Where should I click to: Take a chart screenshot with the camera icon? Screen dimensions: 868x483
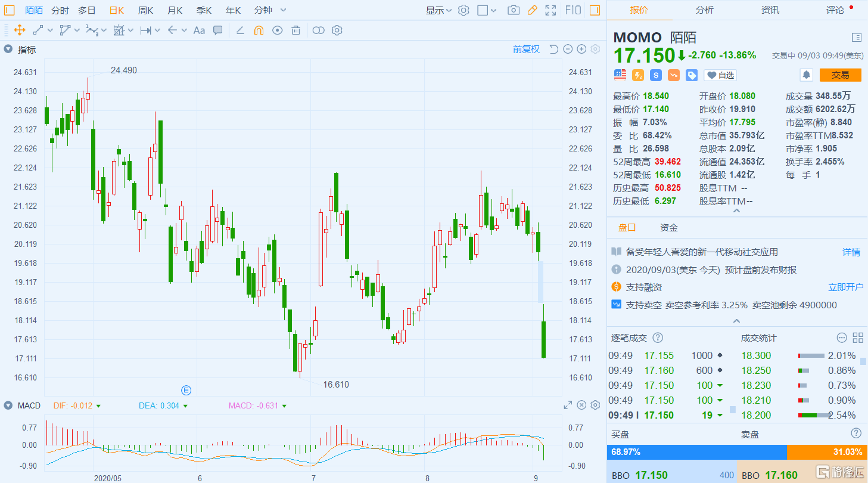[x=513, y=10]
